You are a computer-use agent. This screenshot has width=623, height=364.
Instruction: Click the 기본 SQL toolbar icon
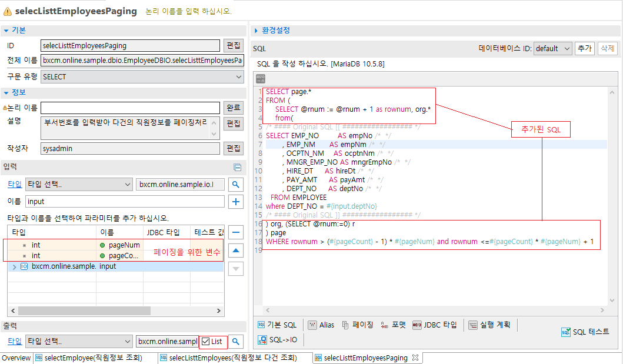(278, 325)
